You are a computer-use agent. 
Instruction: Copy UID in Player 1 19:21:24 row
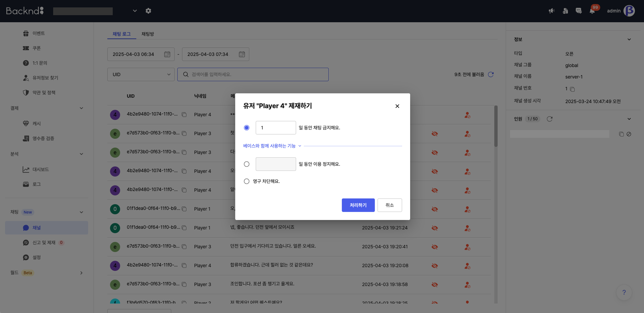(184, 228)
